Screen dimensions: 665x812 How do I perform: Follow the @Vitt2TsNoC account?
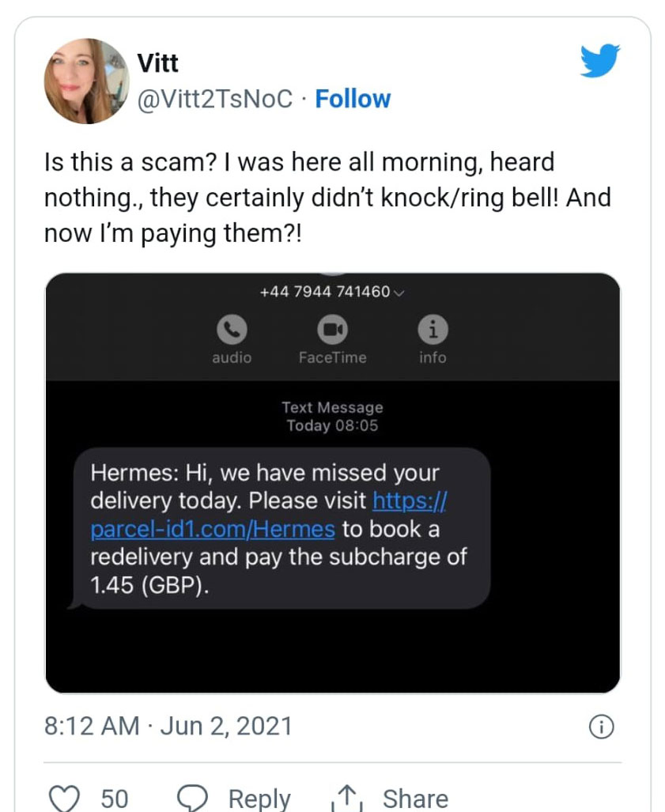pos(353,99)
